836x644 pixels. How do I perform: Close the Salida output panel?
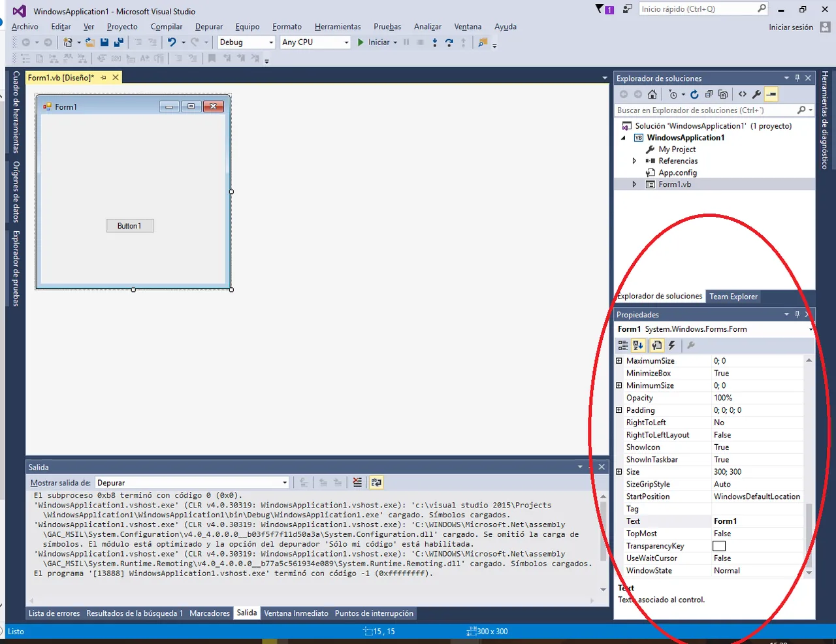[x=602, y=466]
